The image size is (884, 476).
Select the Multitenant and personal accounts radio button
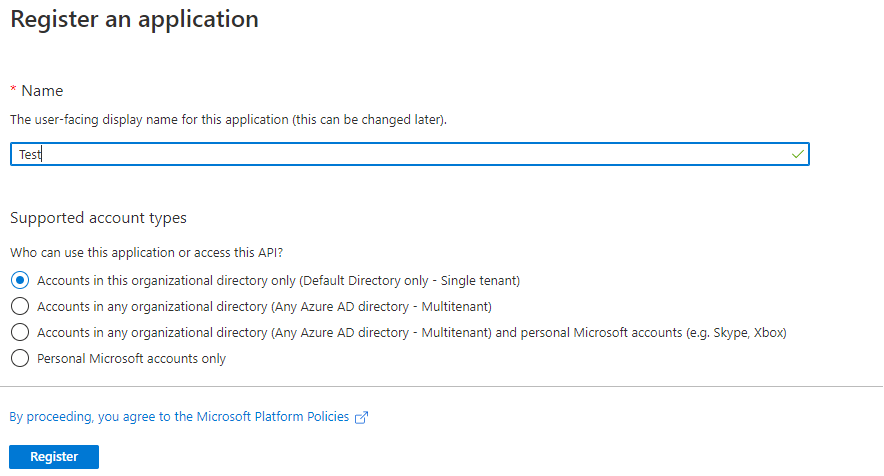20,332
